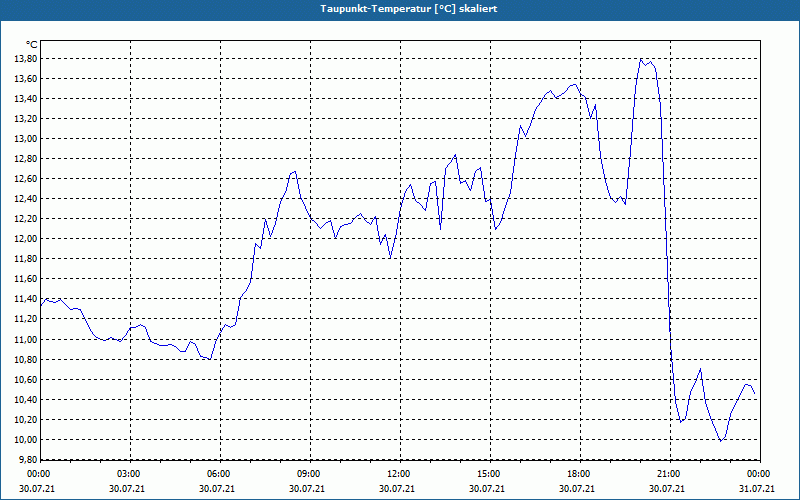Select the "12:00" time axis label
The width and height of the screenshot is (800, 500).
click(x=398, y=474)
